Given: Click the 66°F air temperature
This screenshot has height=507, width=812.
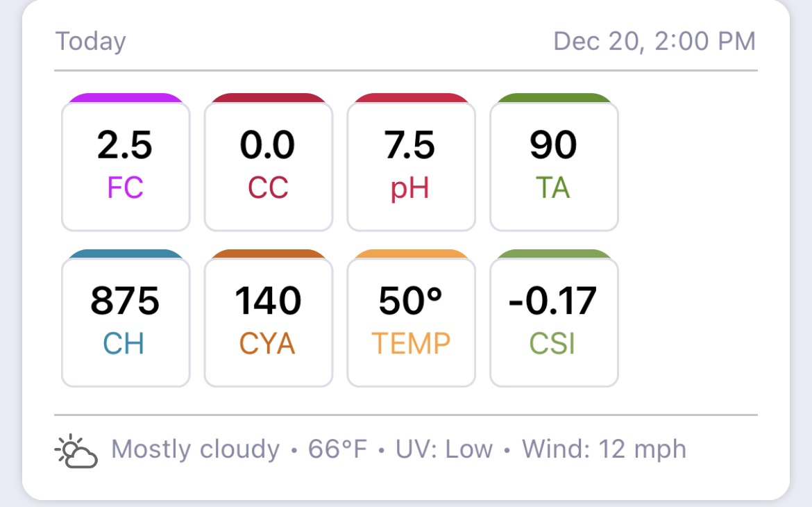Looking at the screenshot, I should coord(338,449).
